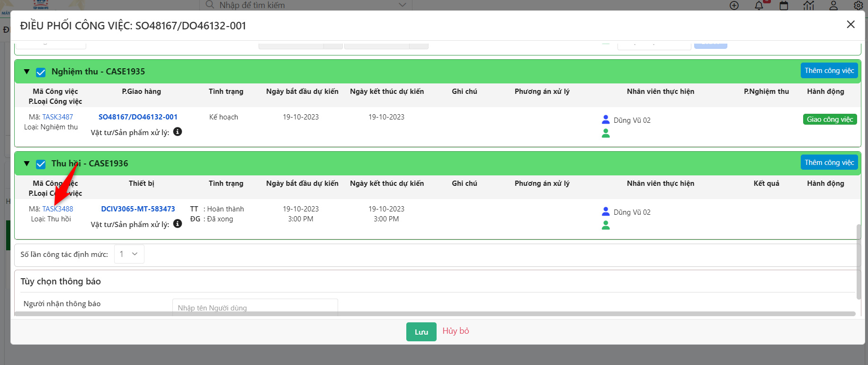Viewport: 868px width, 365px height.
Task: Open task link TASK3487
Action: pyautogui.click(x=58, y=117)
